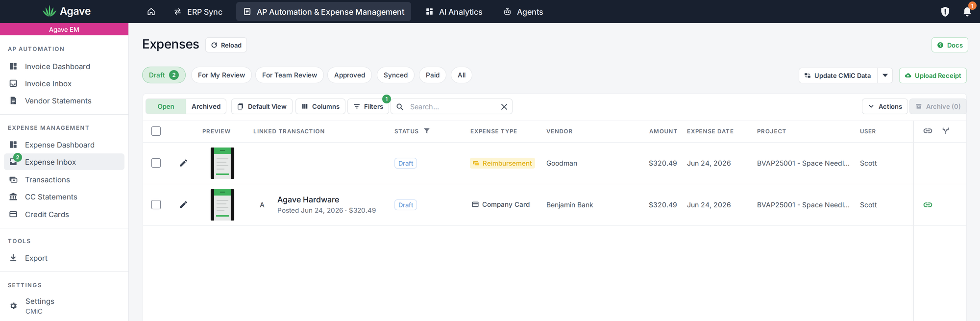Click the Agave EM banner
Screen dimensions: 980x321
[x=64, y=29]
